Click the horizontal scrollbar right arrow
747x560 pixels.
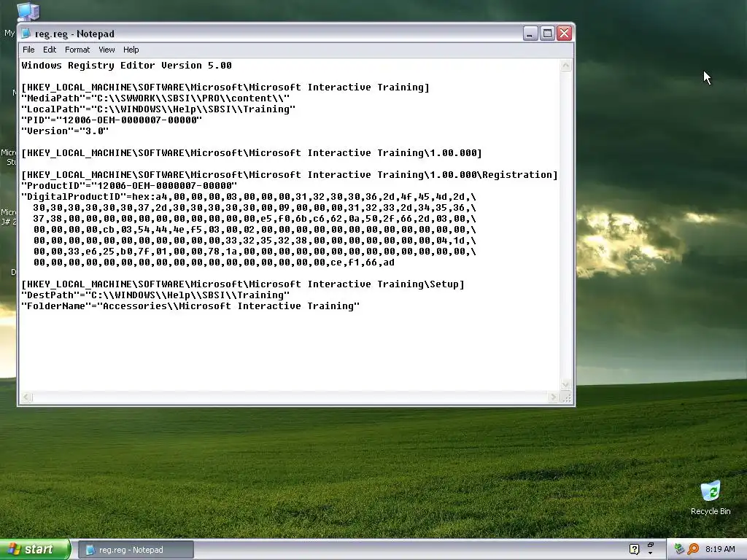tap(553, 397)
